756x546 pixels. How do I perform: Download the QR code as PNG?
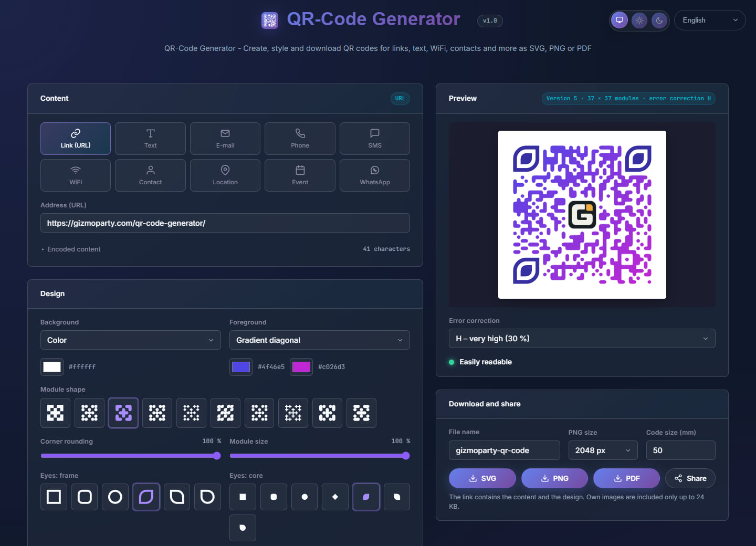[x=554, y=478]
